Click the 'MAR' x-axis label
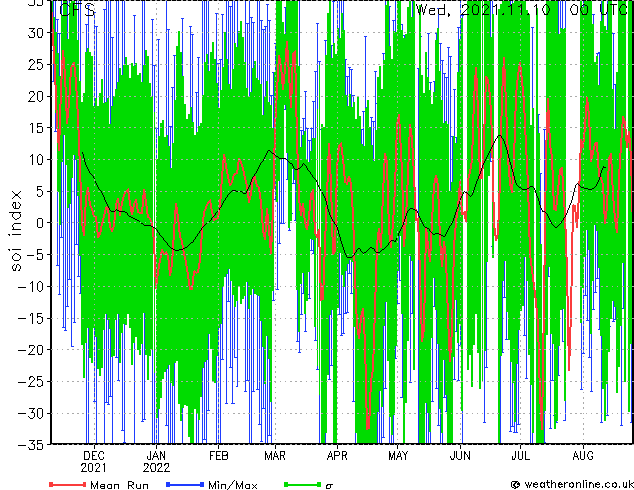This screenshot has width=634, height=490. coord(275,456)
